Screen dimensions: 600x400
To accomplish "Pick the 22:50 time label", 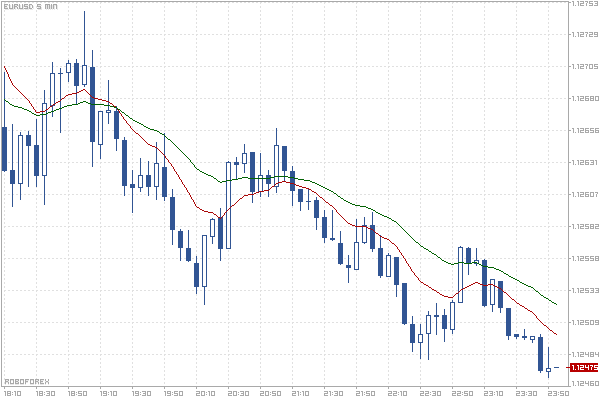I will pos(461,393).
